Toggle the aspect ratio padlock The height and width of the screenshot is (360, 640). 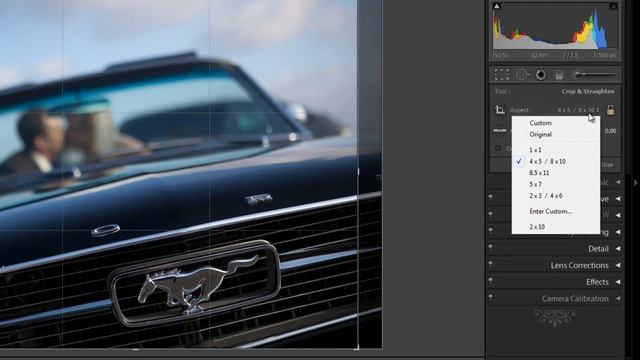611,110
